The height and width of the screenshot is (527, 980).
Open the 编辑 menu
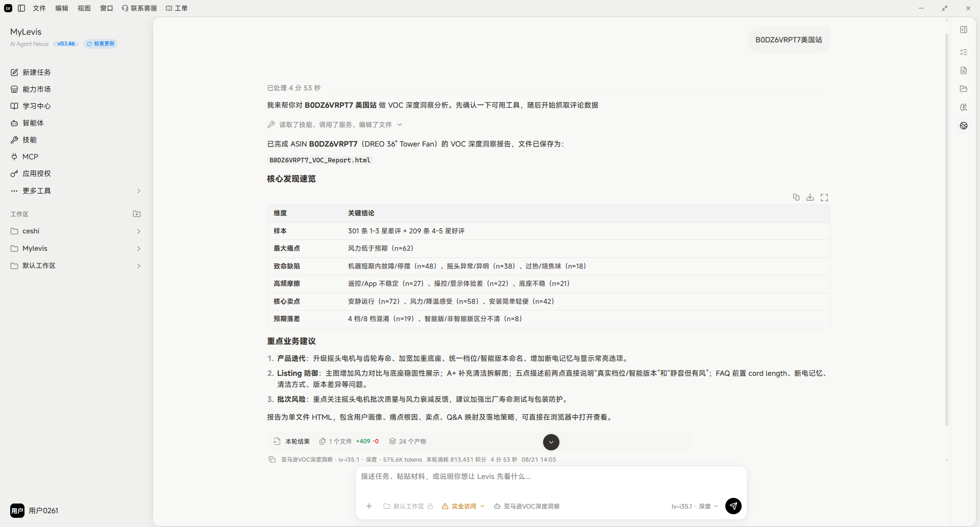click(62, 8)
